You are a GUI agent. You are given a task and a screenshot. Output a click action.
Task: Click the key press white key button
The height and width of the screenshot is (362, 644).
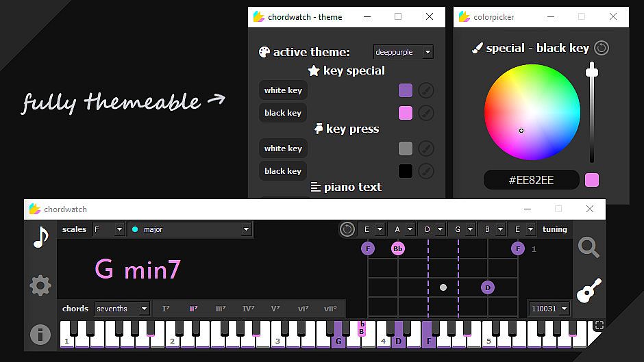coord(283,148)
